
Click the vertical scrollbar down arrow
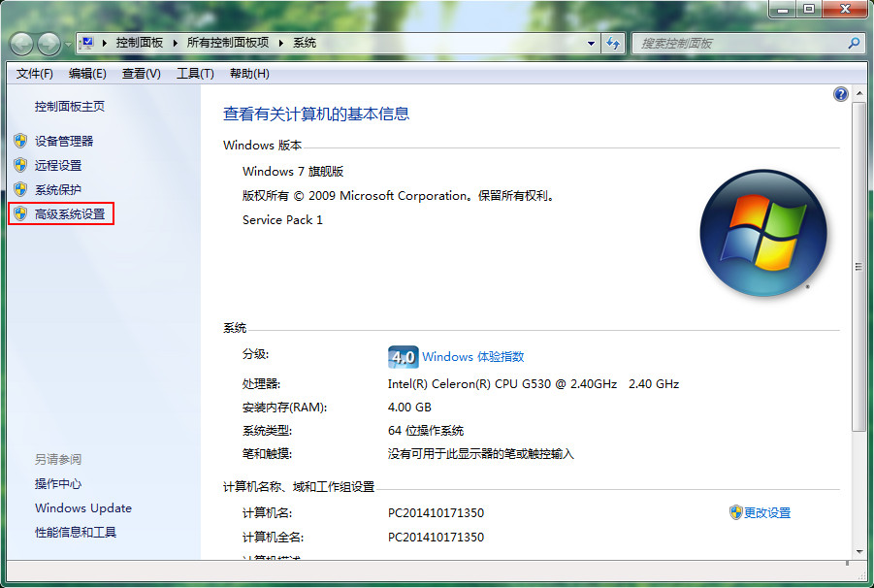[x=858, y=551]
